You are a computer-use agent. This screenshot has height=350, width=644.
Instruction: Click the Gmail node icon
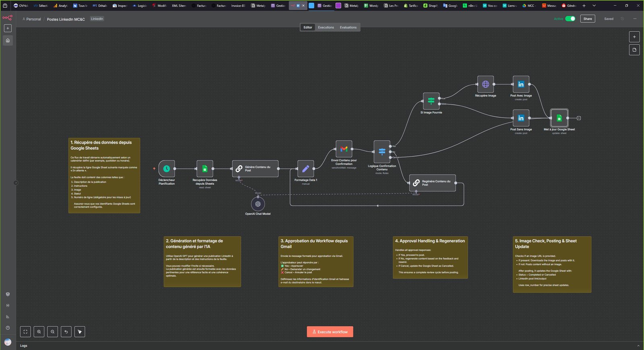point(344,149)
